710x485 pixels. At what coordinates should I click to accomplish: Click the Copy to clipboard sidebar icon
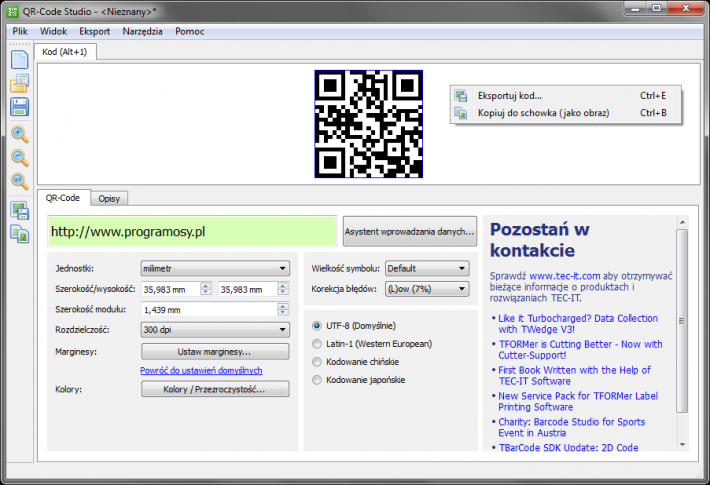[x=20, y=234]
